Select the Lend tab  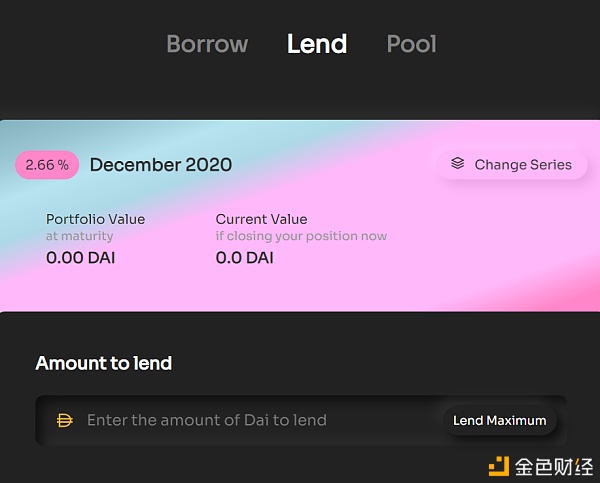pyautogui.click(x=317, y=44)
